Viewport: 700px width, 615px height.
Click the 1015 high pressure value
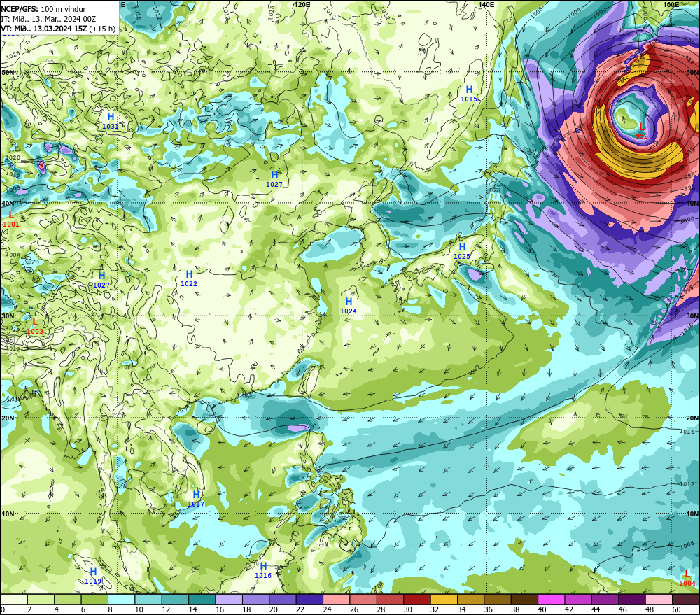click(469, 99)
